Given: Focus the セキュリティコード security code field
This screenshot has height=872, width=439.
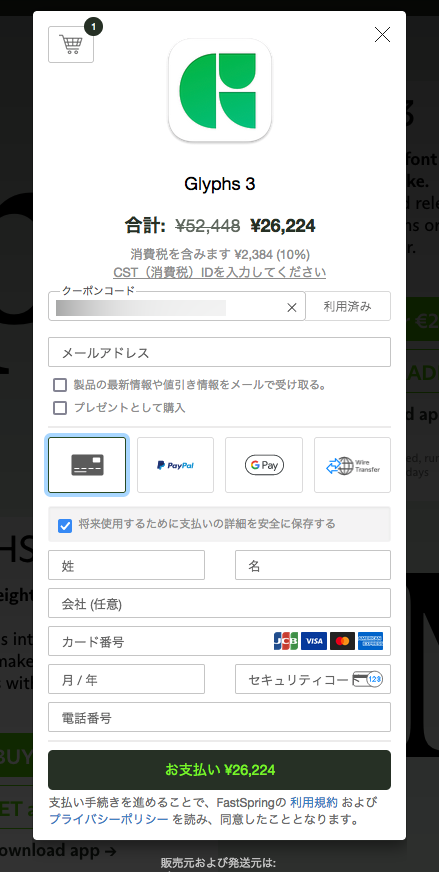Looking at the screenshot, I should coord(313,679).
